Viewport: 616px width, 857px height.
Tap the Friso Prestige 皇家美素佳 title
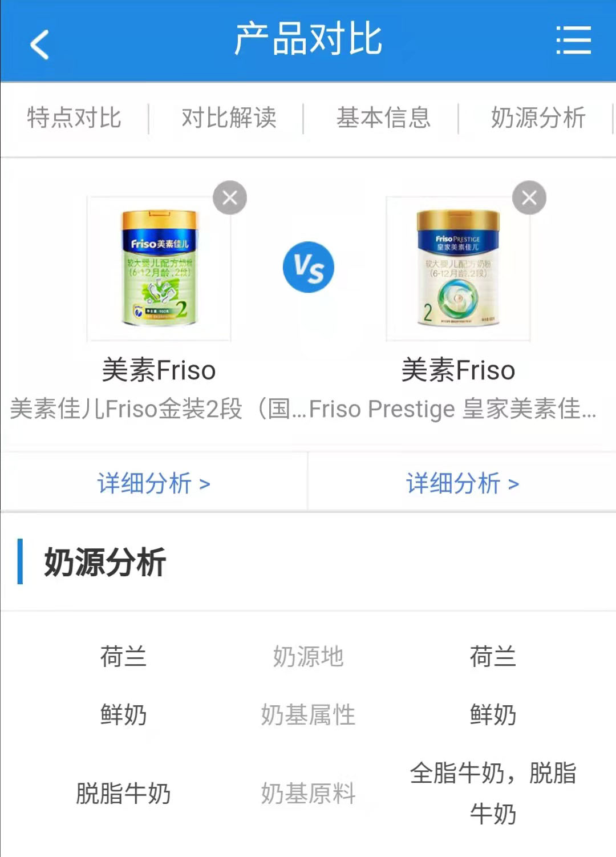point(453,409)
